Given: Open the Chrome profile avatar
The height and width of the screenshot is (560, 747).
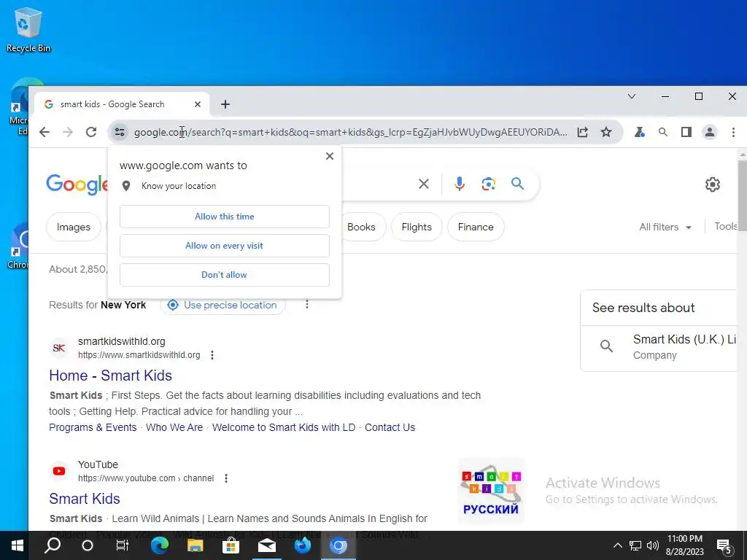Looking at the screenshot, I should click(x=709, y=132).
